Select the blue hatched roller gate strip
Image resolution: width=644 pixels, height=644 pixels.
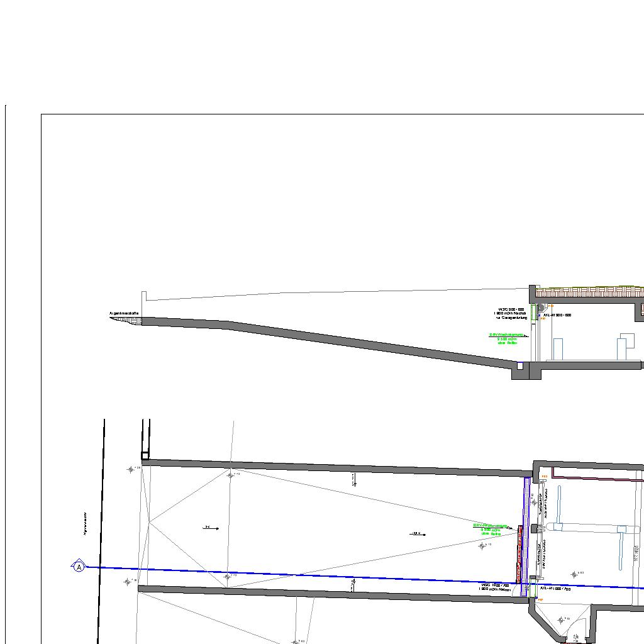[x=526, y=535]
